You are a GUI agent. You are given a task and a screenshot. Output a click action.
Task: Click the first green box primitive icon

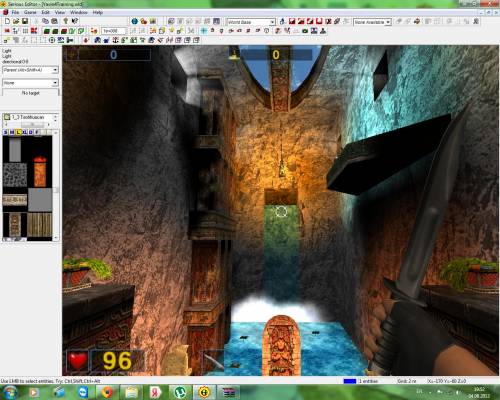[47, 31]
